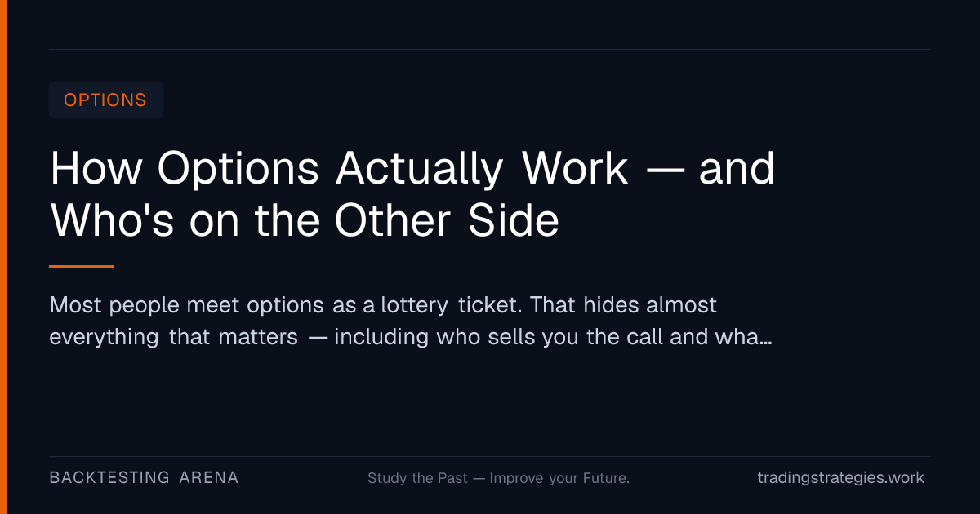980x514 pixels.
Task: Click the divider line above the footer
Action: tap(490, 456)
